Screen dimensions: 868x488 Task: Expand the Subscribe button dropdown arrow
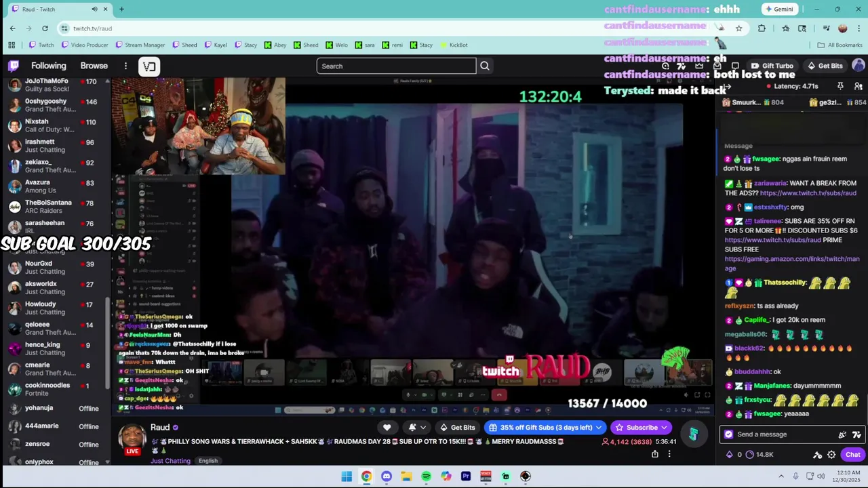coord(665,428)
